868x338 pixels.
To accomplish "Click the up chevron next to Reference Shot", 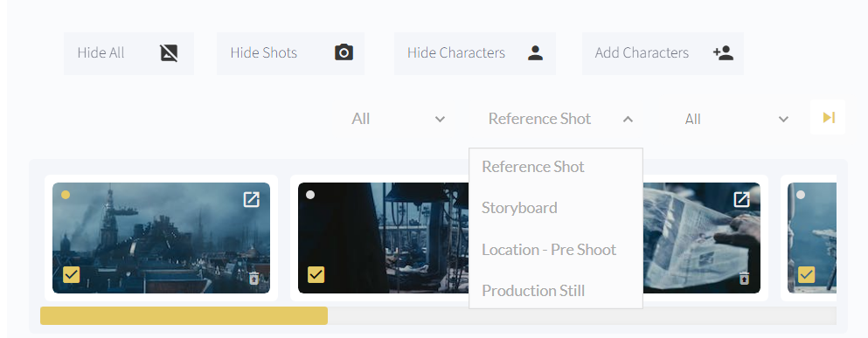I will pyautogui.click(x=628, y=119).
